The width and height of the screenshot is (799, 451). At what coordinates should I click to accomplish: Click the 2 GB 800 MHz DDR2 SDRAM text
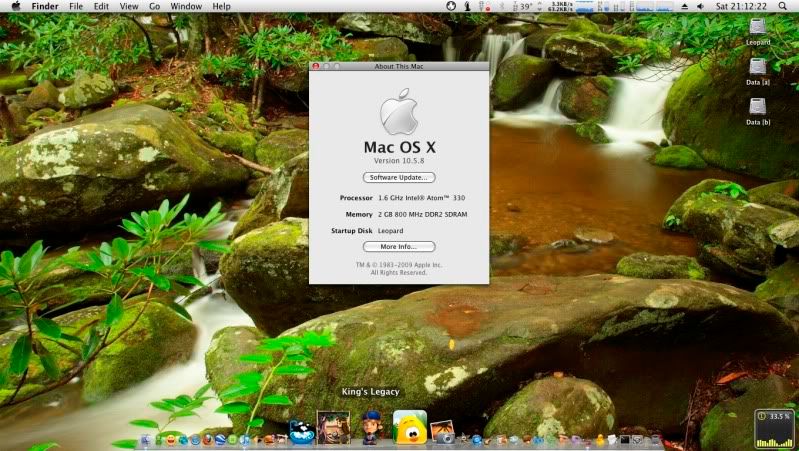click(422, 215)
